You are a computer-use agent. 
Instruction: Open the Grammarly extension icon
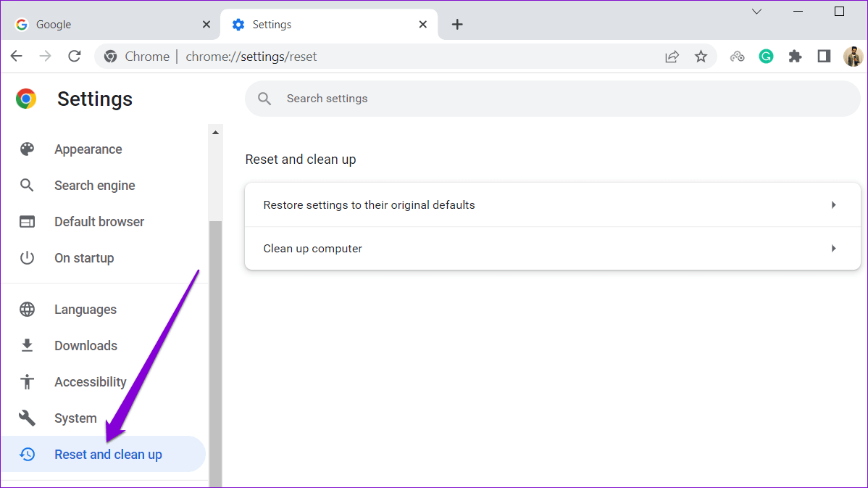[766, 57]
